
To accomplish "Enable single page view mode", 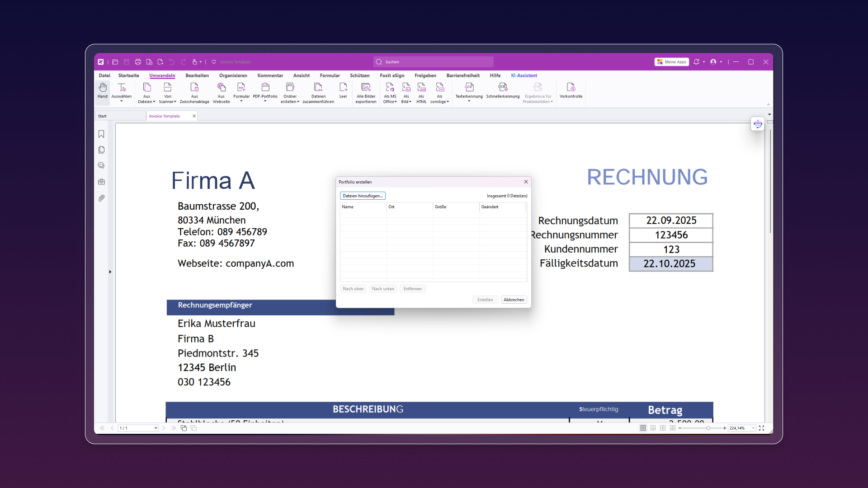I will [643, 428].
